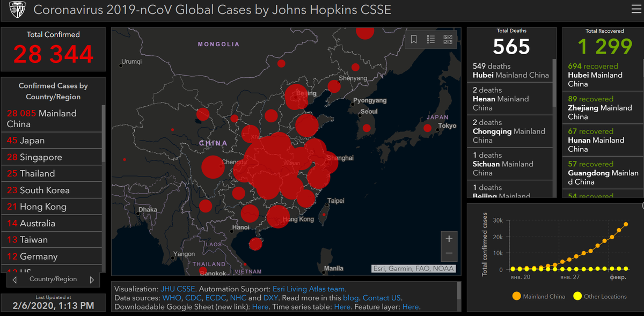Open Time series table Here link
This screenshot has width=644, height=316.
[x=342, y=307]
